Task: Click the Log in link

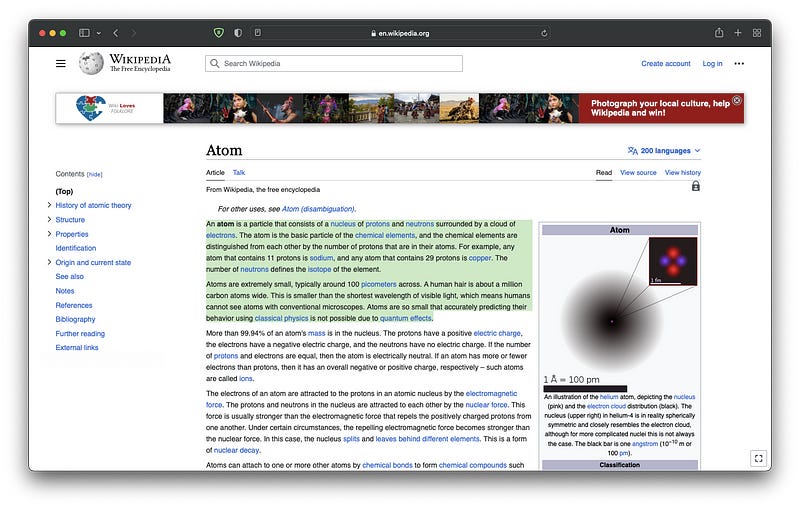Action: tap(712, 64)
